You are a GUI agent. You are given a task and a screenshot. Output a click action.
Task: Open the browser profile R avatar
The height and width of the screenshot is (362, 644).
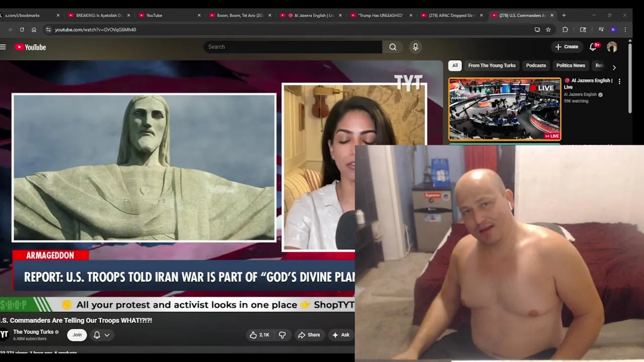click(x=613, y=30)
